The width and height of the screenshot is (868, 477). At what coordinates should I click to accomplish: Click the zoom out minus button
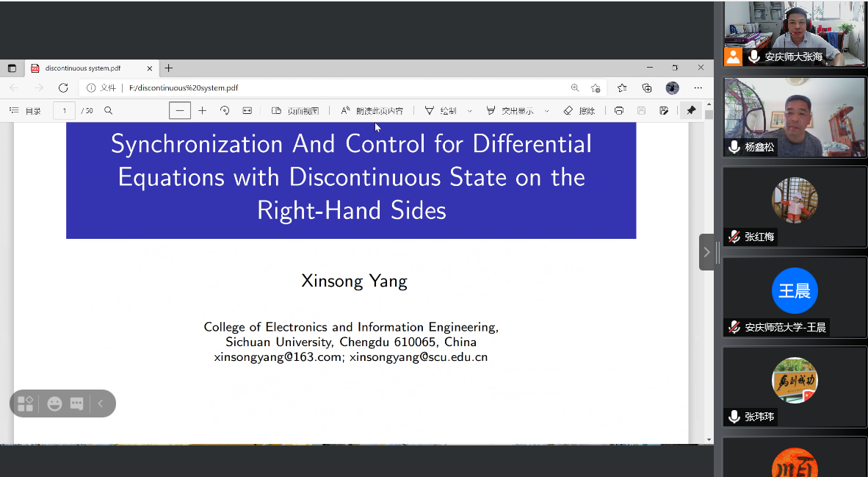click(180, 111)
